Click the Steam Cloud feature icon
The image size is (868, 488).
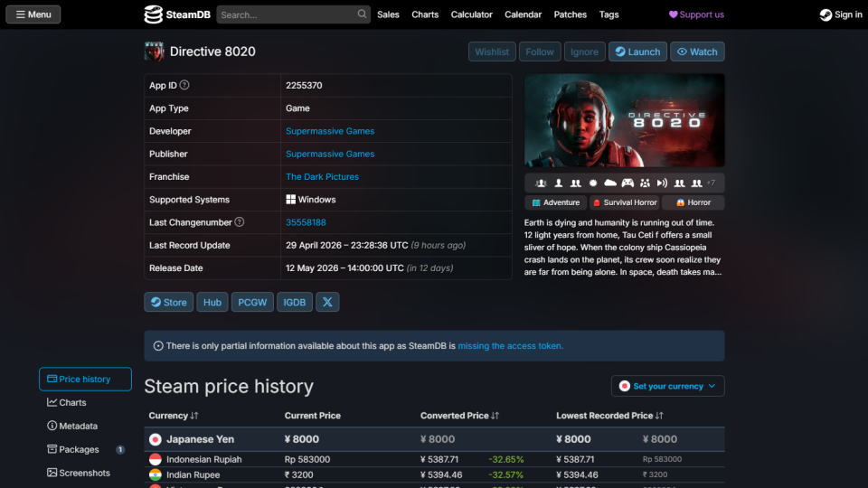coord(610,183)
